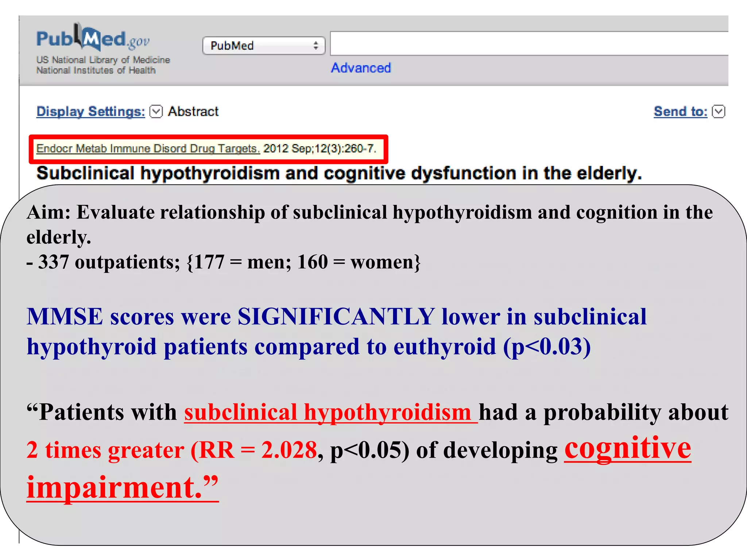
Task: Click the underlined 'subclinical hypothyroidism' red text
Action: click(330, 413)
